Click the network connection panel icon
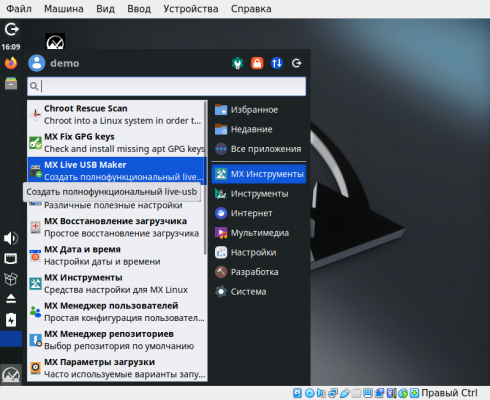 (x=11, y=259)
